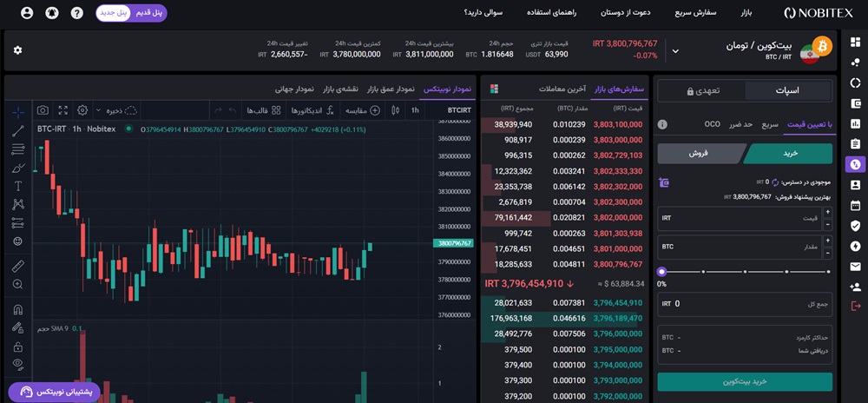
Task: Toggle hide drawings eye icon
Action: (x=17, y=364)
